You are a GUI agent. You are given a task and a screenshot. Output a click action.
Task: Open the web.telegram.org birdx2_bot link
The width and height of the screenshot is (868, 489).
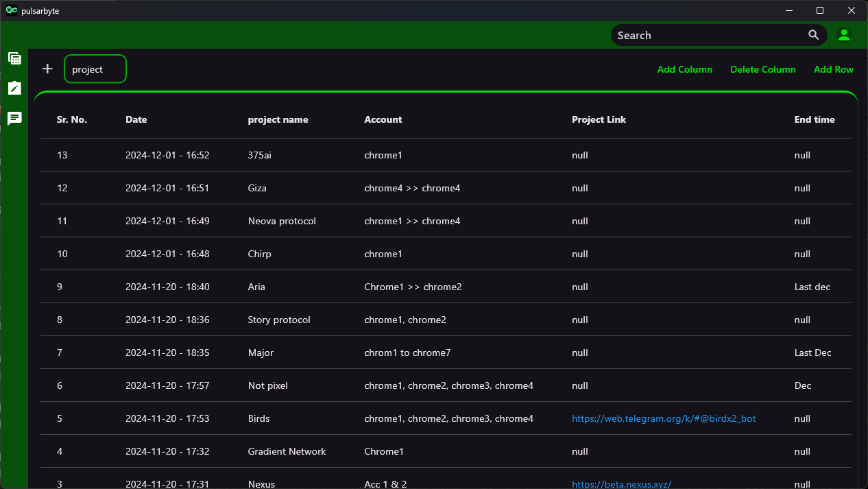[x=664, y=418]
